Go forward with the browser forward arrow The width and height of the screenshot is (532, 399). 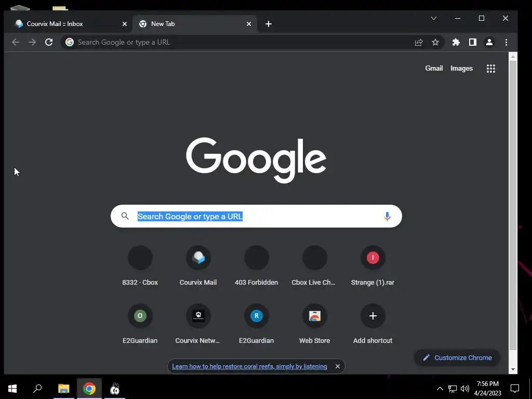pos(32,42)
